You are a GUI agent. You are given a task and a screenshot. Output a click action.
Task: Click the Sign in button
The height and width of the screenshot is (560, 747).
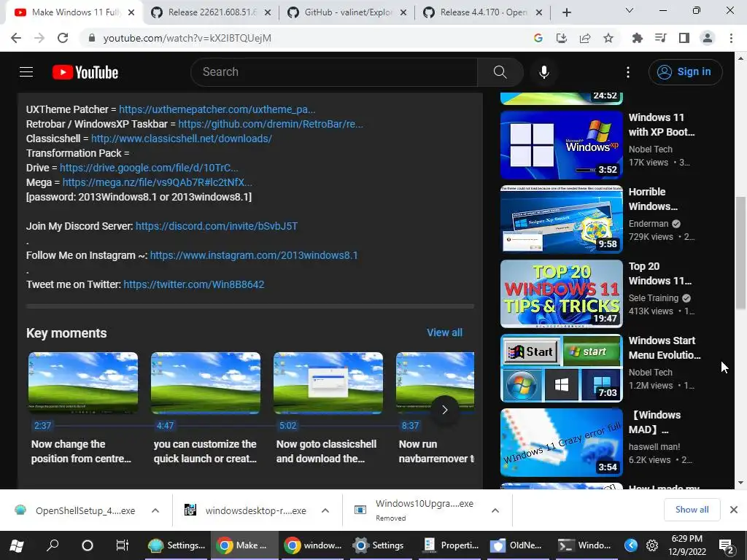(685, 72)
